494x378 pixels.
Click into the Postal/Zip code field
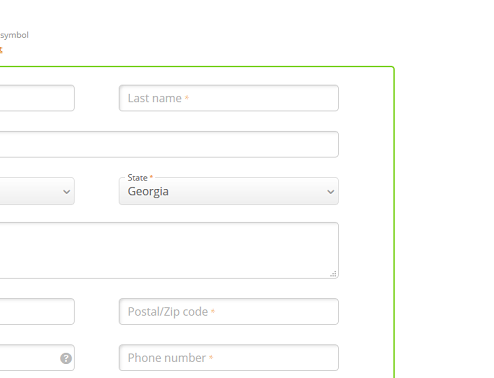[229, 311]
